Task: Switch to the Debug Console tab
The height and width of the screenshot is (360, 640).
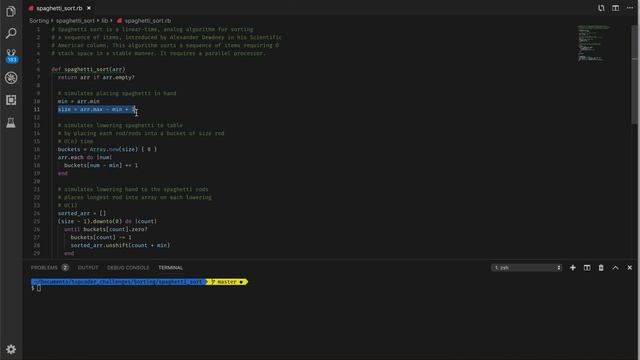Action: (128, 268)
